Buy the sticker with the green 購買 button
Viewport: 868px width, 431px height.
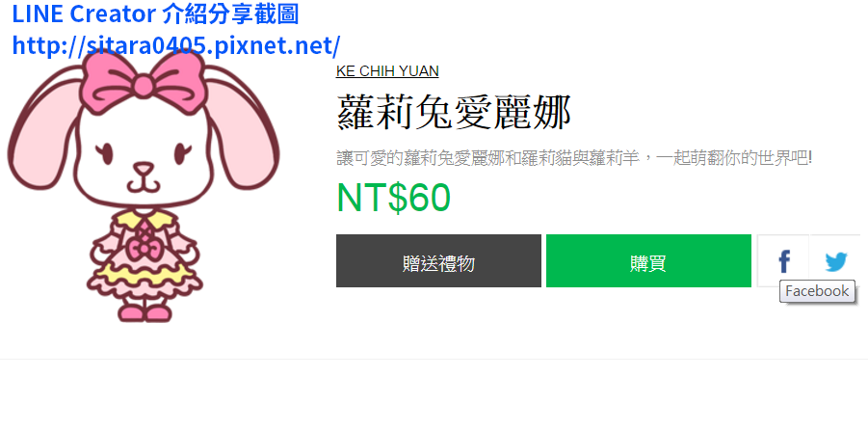tap(648, 261)
